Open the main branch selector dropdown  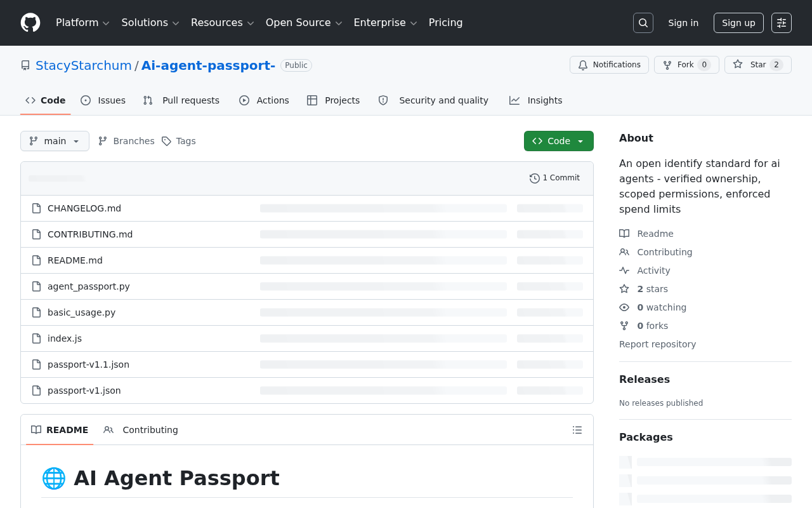(55, 141)
